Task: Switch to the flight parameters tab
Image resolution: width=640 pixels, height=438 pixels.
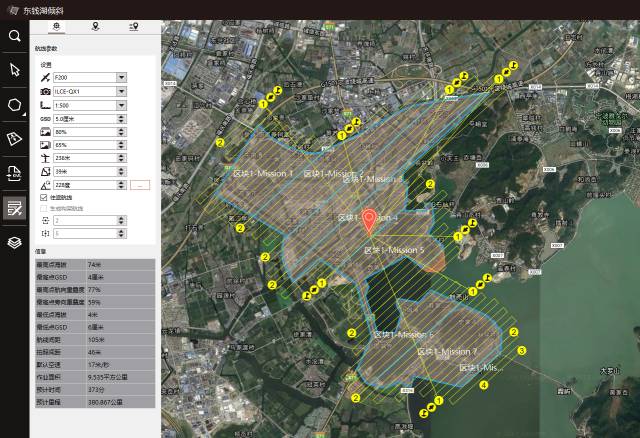Action: coord(56,26)
